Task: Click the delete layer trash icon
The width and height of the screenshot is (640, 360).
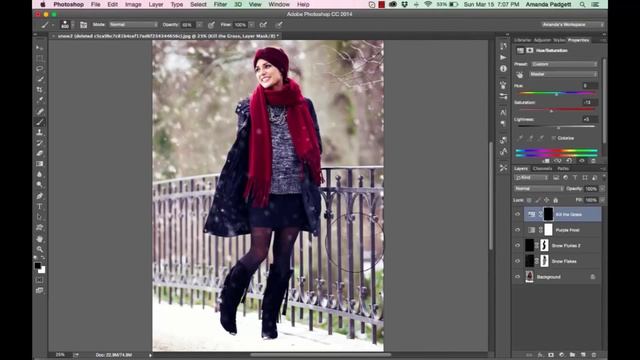Action: coord(594,355)
